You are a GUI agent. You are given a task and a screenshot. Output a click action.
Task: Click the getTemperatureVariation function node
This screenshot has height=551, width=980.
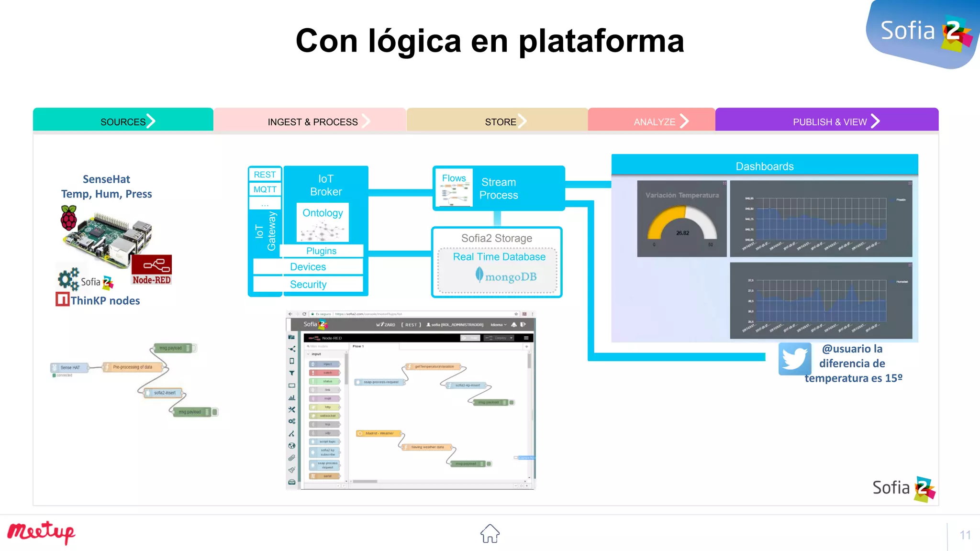pos(433,366)
